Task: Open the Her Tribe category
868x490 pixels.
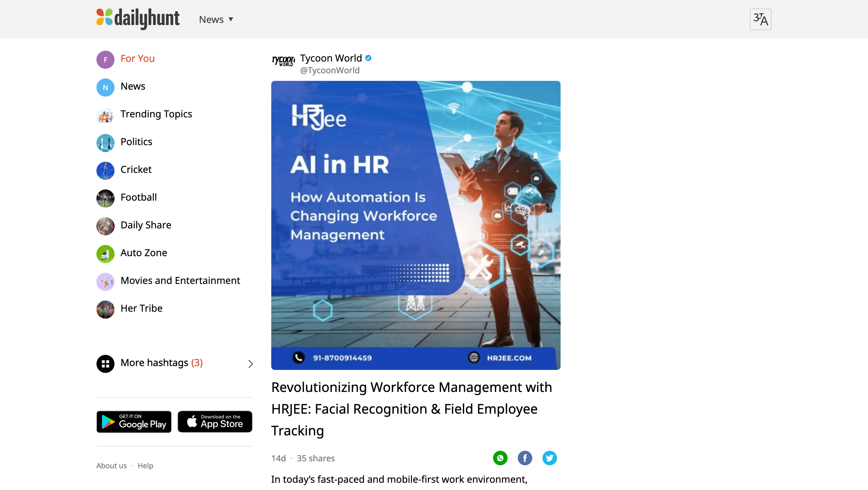Action: [x=141, y=308]
